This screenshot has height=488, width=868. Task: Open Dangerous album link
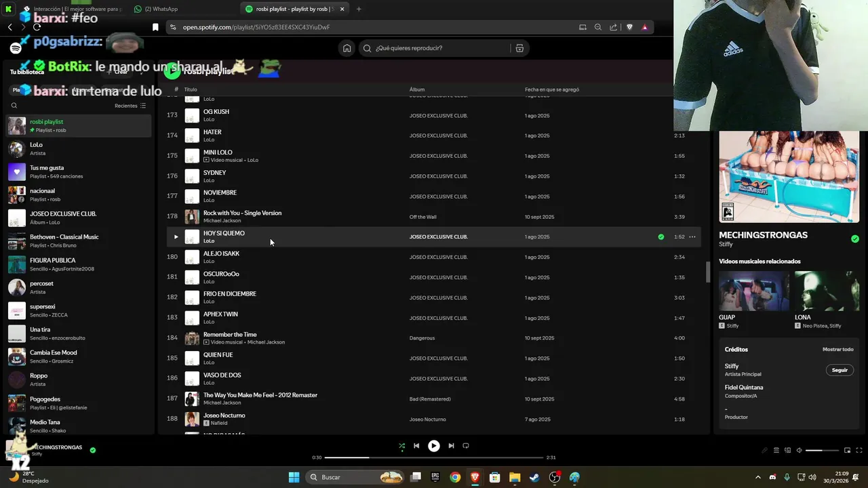point(422,338)
